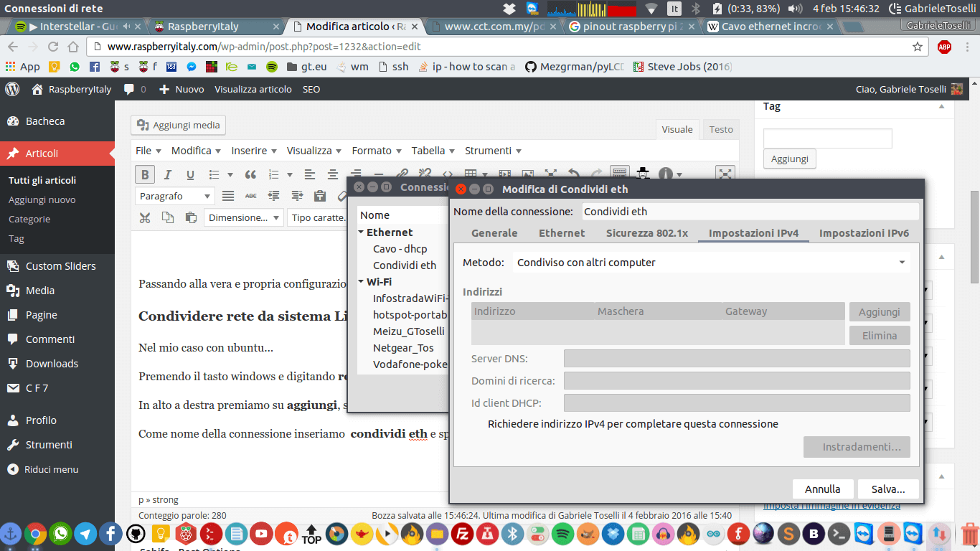Switch to Sicurezza 802.1x tab

(647, 233)
